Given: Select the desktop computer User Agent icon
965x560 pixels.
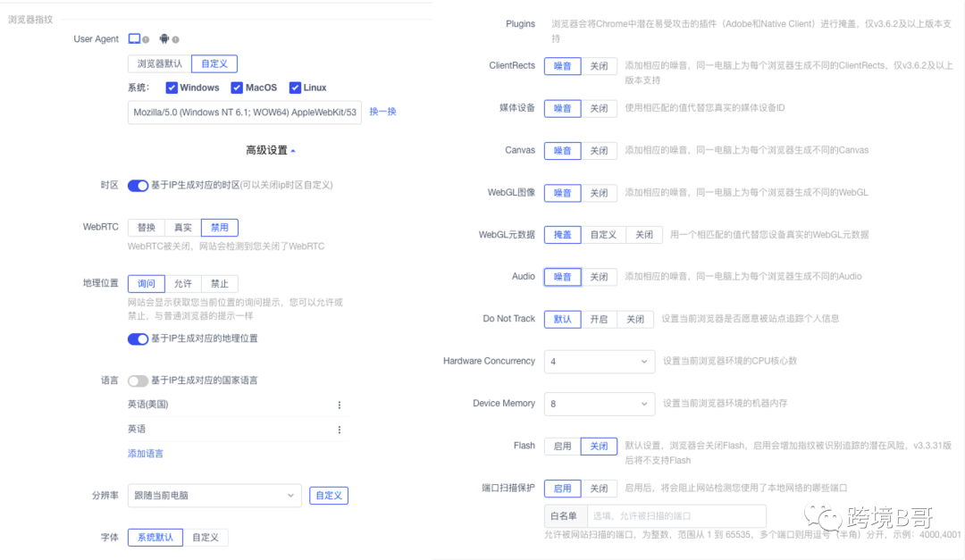Looking at the screenshot, I should pyautogui.click(x=134, y=38).
